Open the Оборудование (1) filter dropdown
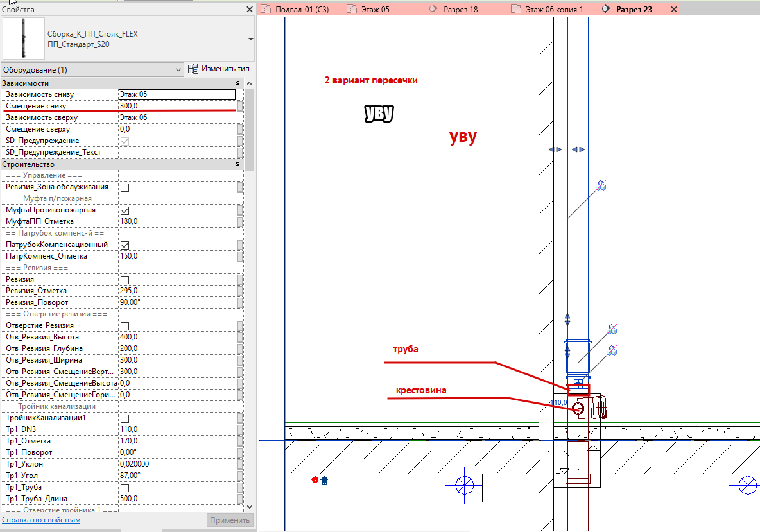Screen dimensions: 760x532 (x=92, y=70)
